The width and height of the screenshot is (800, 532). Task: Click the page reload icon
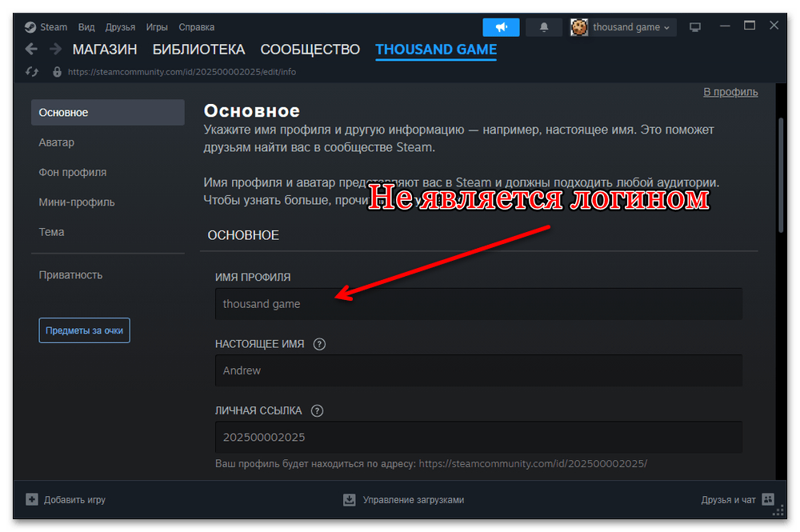33,71
